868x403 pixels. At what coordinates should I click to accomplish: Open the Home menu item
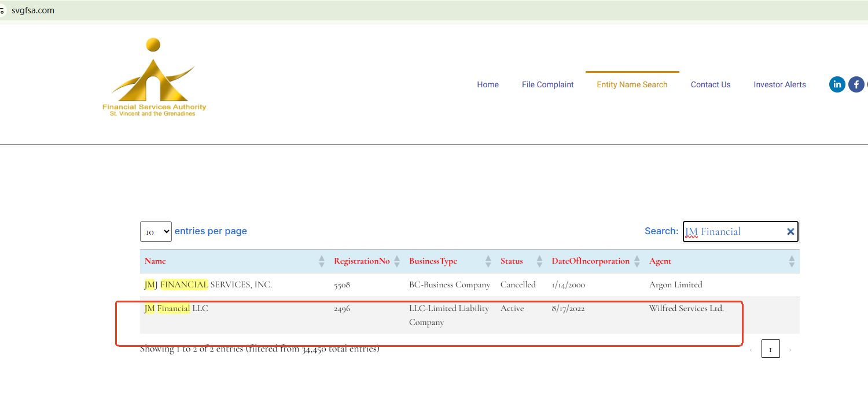(488, 84)
